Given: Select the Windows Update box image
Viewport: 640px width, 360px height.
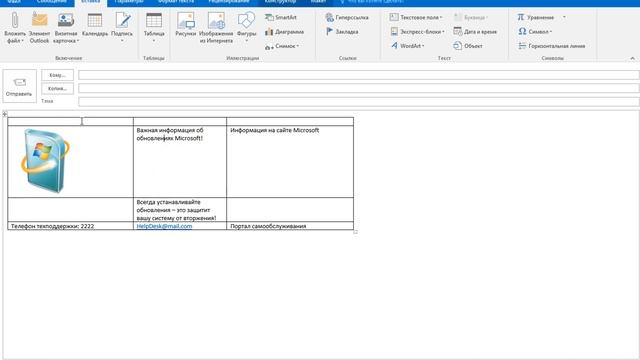Looking at the screenshot, I should tap(45, 160).
